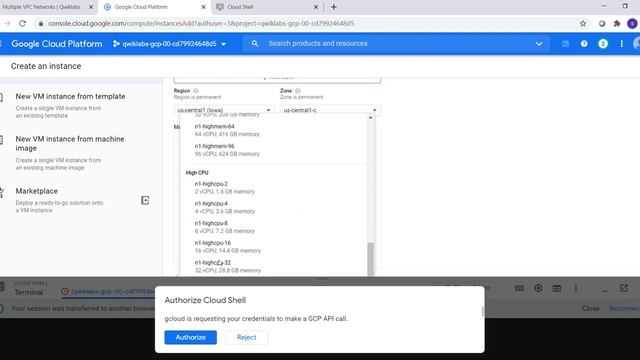
Task: Click the Search products and resources field
Action: pyautogui.click(x=396, y=44)
